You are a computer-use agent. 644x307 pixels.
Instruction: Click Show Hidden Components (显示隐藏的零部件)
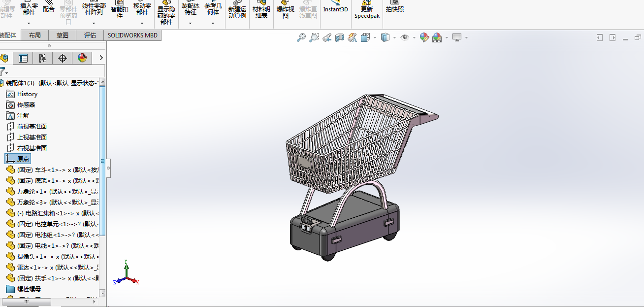pyautogui.click(x=166, y=13)
